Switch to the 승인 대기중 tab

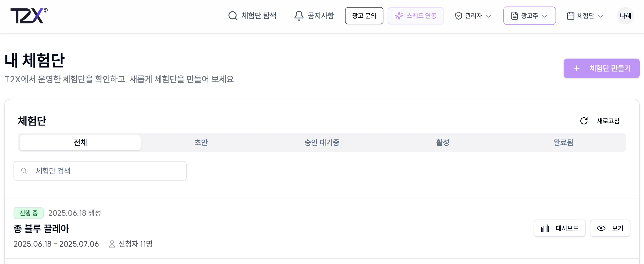pyautogui.click(x=322, y=143)
